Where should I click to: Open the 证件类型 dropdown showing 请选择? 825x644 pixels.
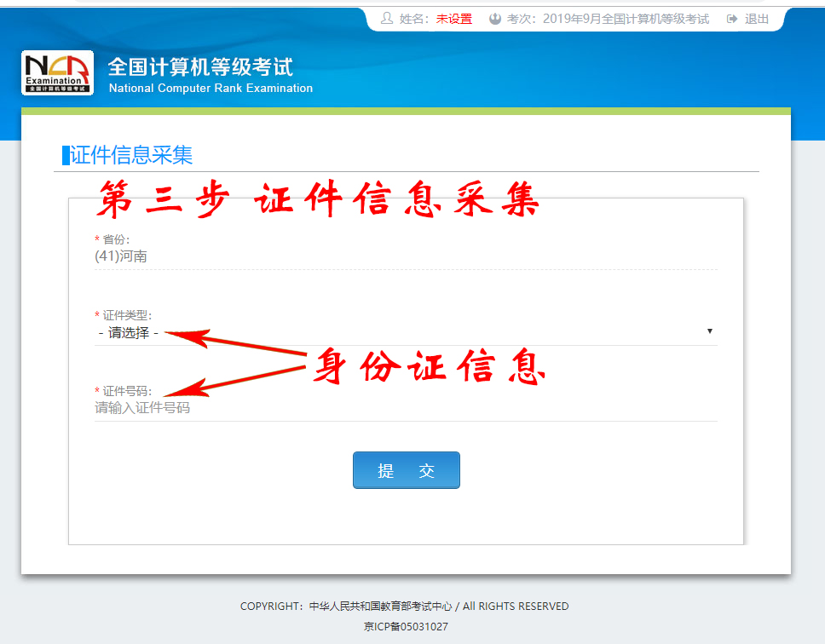pos(401,332)
